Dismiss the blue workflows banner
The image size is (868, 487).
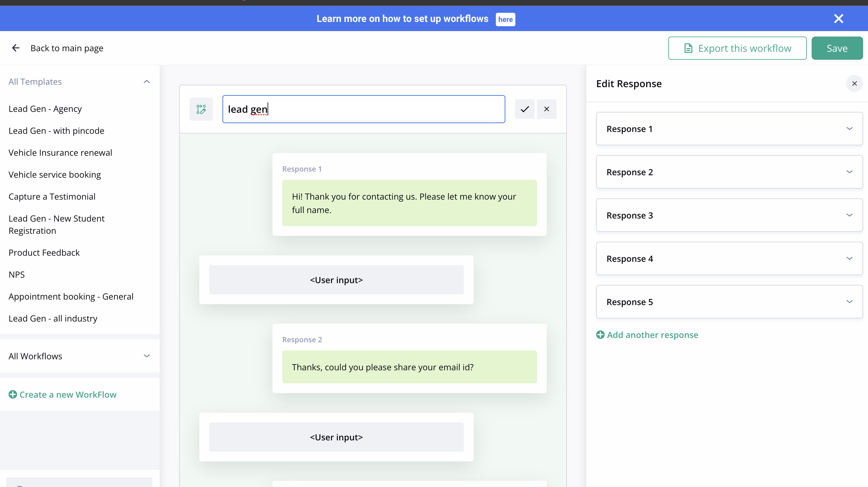tap(838, 19)
